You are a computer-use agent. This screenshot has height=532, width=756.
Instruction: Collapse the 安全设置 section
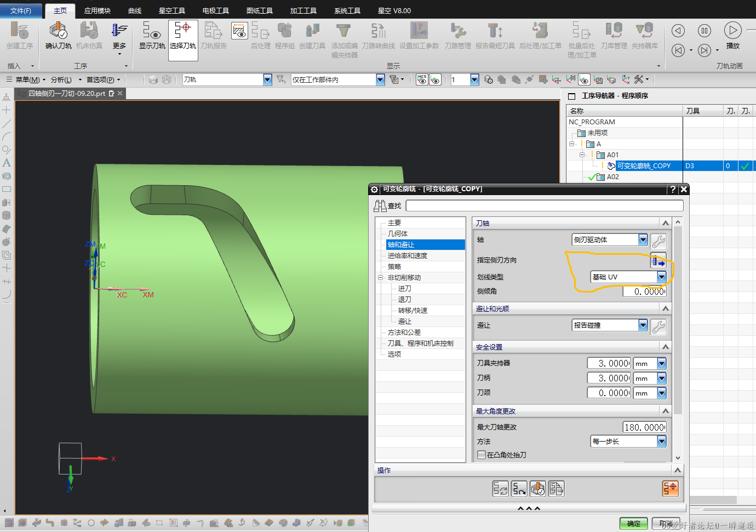point(666,347)
